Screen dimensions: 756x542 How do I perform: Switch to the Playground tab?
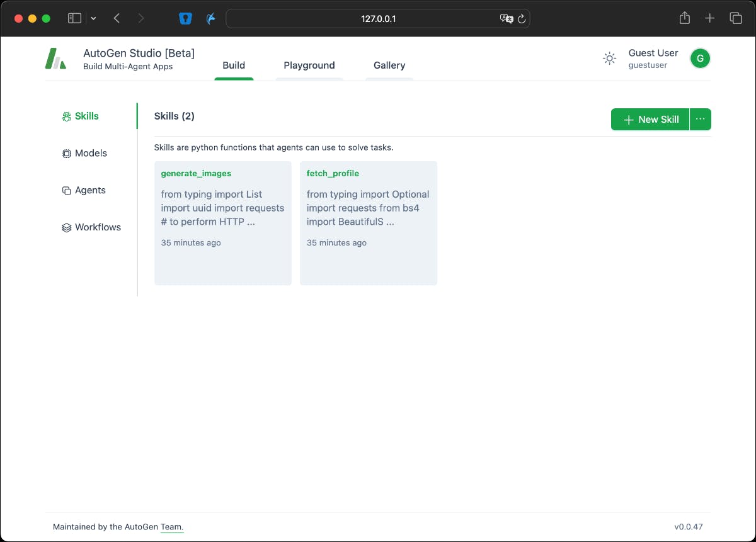coord(309,65)
